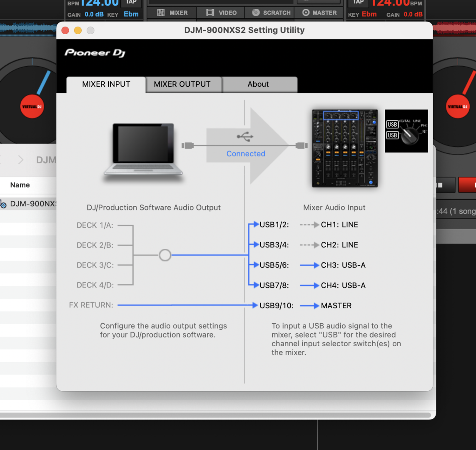Select the DECK 1/A: label
Viewport: 476px width, 450px height.
[x=95, y=225]
